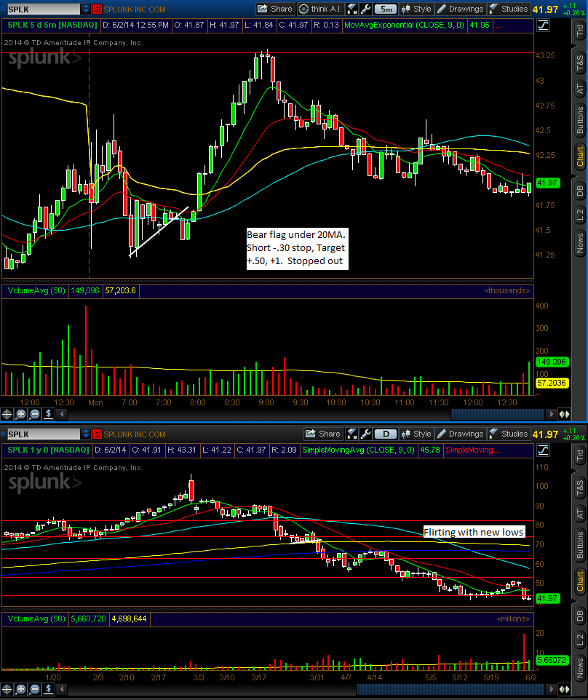Select the DB sidebar tab on lower chart
Screen dimensions: 588x700
(x=579, y=616)
